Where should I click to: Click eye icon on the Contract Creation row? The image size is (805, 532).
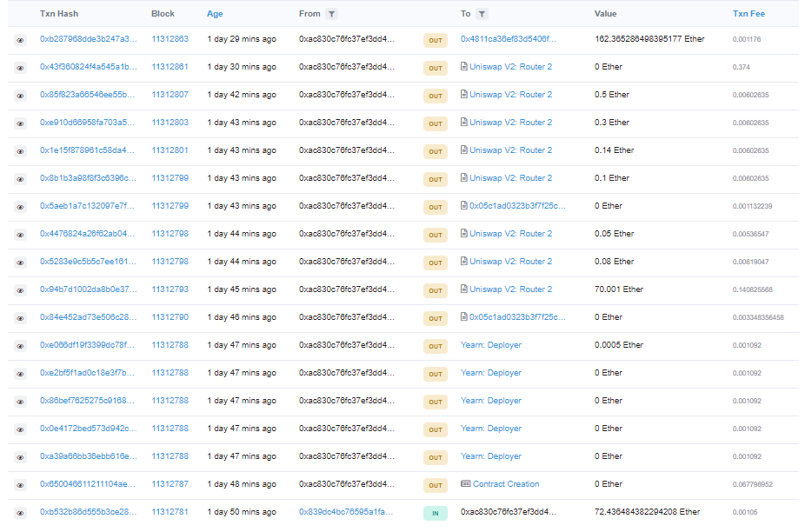(20, 485)
